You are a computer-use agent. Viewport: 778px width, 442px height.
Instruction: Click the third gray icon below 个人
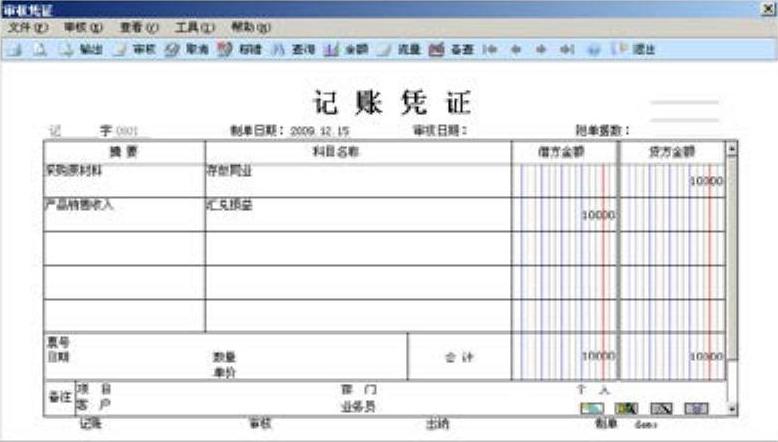(x=661, y=408)
